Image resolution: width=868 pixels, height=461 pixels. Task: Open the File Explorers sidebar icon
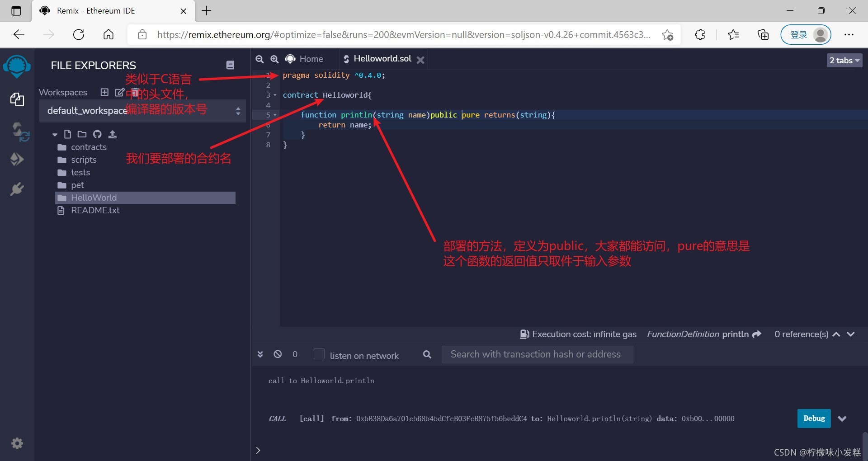click(17, 99)
